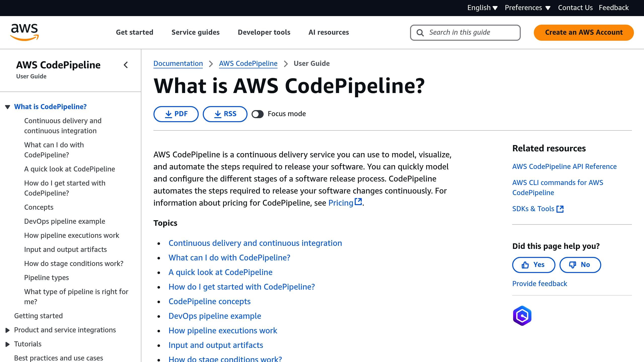Select DevOps pipeline example in sidebar

click(x=65, y=221)
